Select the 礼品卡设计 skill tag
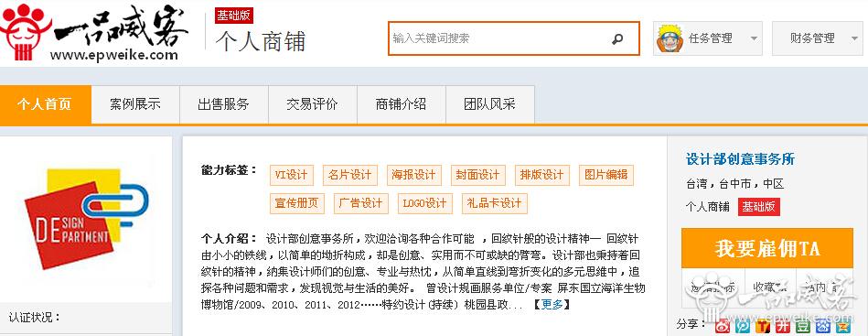This screenshot has height=336, width=868. [x=494, y=203]
